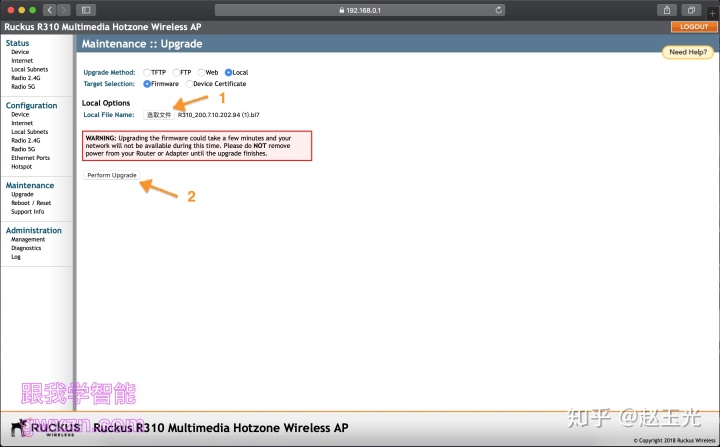The height and width of the screenshot is (447, 720).
Task: Click the choose file (选取文件) button
Action: (159, 115)
